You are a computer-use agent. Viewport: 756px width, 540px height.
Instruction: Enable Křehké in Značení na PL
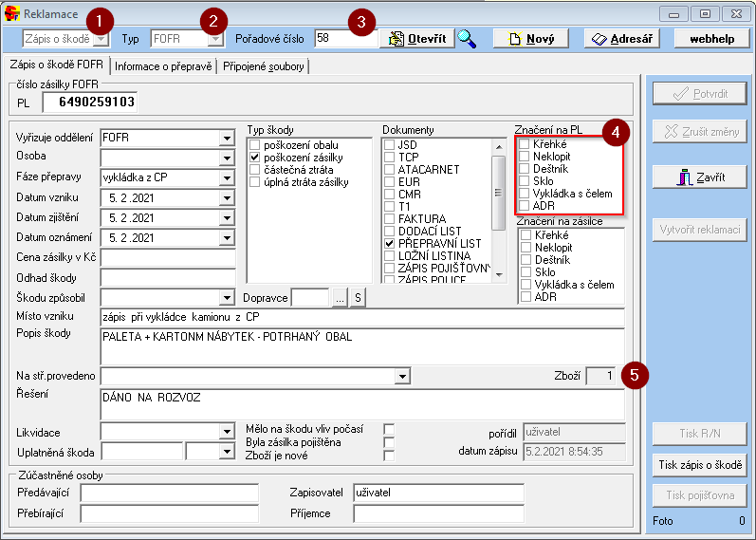coord(526,143)
